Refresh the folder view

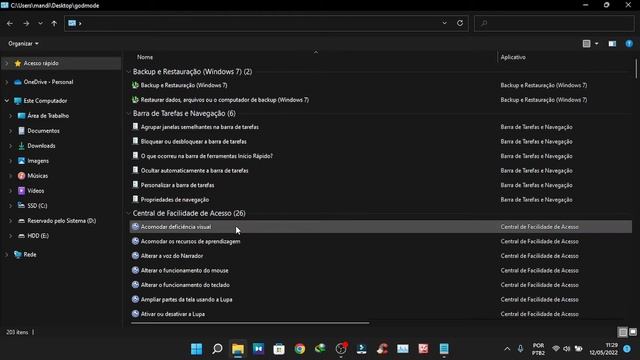point(460,23)
